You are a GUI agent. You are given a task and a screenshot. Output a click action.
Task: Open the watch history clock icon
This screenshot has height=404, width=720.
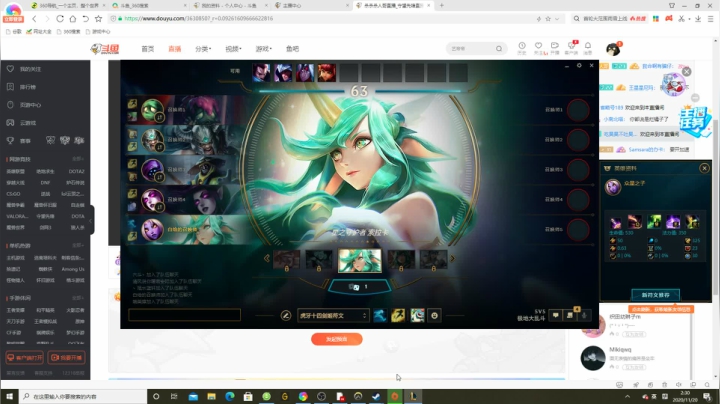coord(522,46)
